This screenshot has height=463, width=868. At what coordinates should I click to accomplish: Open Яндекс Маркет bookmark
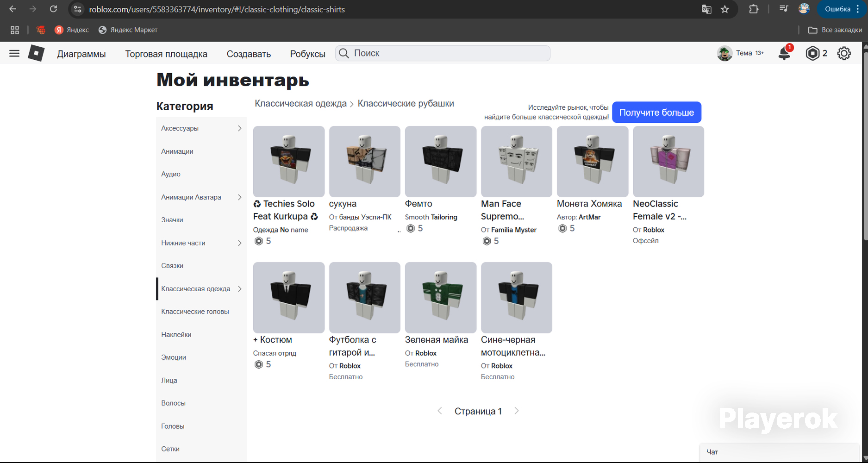[x=128, y=30]
